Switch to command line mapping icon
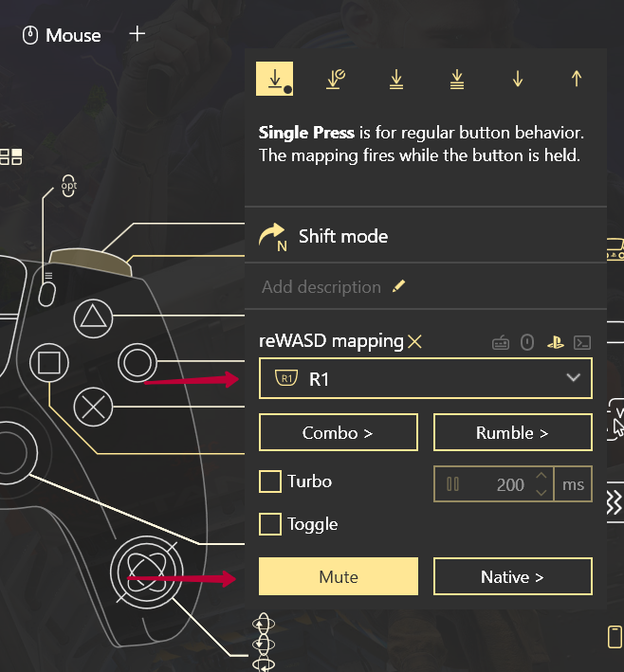 tap(582, 342)
